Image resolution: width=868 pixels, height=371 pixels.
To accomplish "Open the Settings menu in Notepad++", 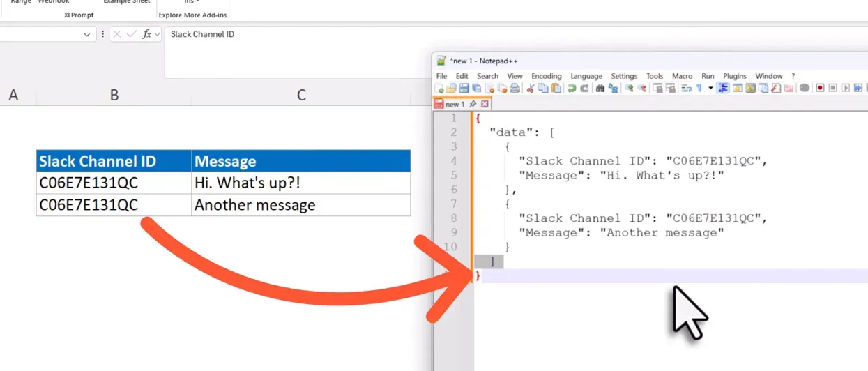I will click(624, 76).
